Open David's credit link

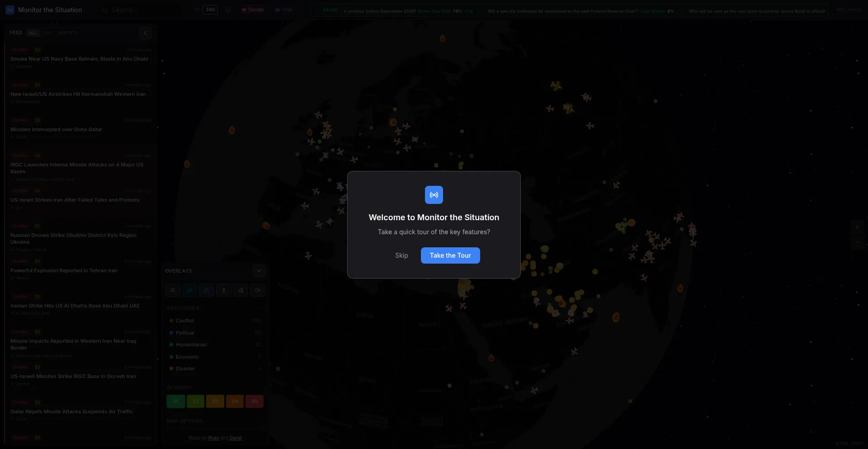point(236,438)
